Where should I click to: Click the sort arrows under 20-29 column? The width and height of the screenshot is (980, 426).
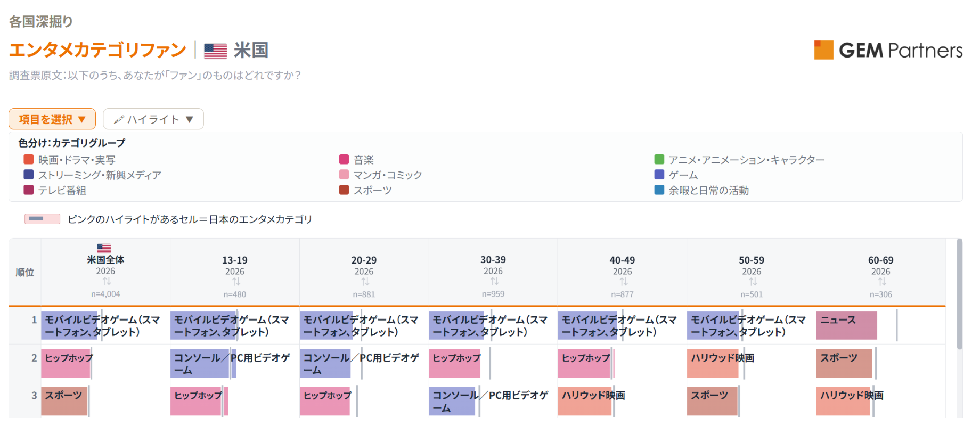coord(365,282)
